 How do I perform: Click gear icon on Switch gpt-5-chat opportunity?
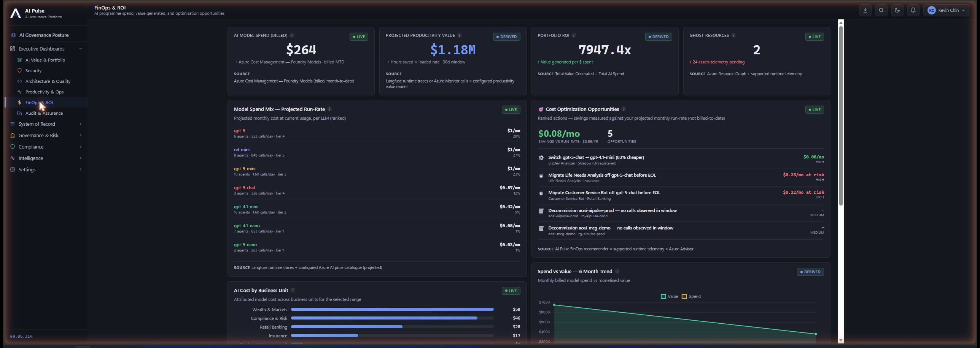(x=541, y=158)
